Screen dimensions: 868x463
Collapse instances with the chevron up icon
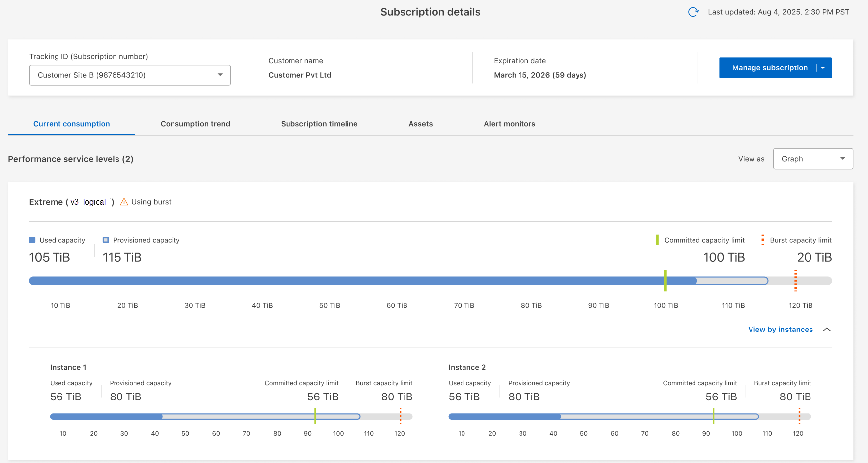(x=827, y=330)
